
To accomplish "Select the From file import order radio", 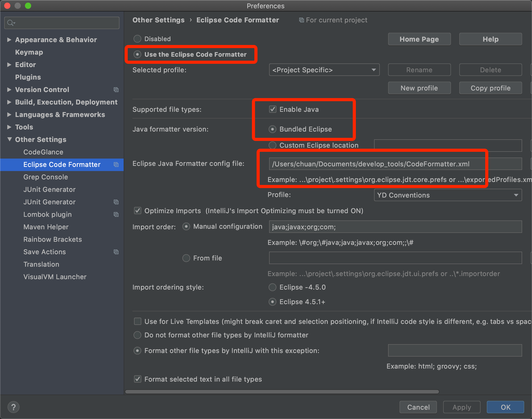I will pos(186,258).
